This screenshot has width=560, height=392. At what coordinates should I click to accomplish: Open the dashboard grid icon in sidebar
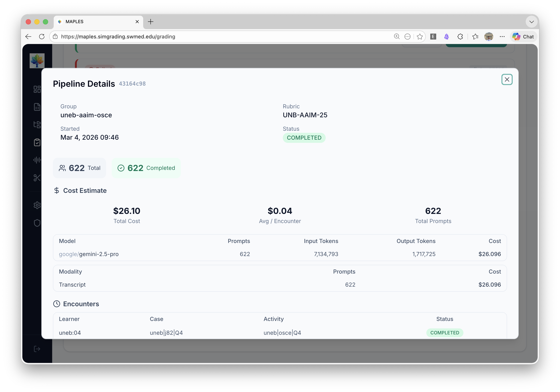pyautogui.click(x=37, y=89)
